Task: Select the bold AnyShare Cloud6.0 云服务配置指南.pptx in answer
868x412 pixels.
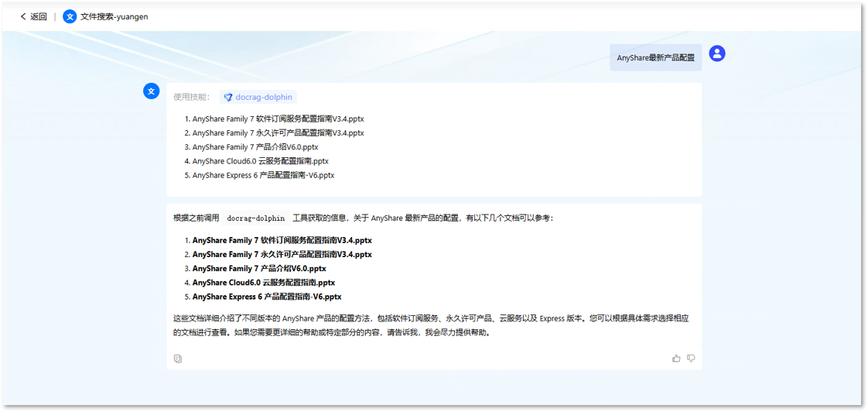Action: (x=264, y=283)
